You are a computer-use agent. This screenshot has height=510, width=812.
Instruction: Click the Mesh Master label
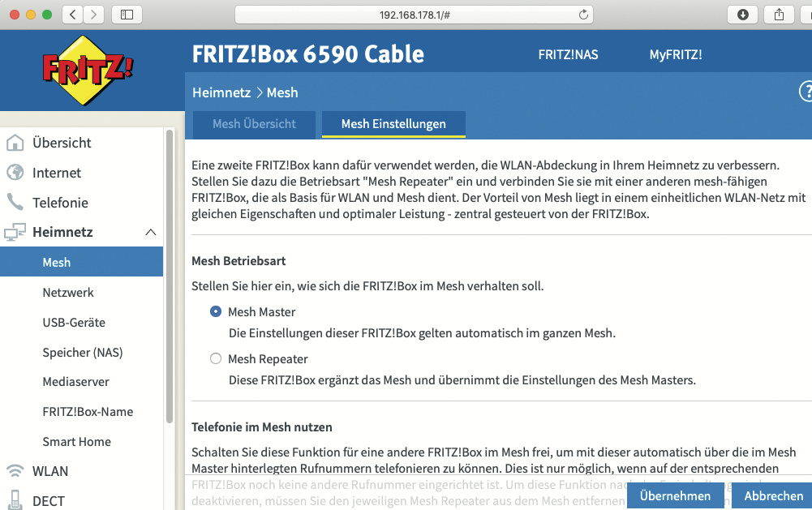pos(261,311)
